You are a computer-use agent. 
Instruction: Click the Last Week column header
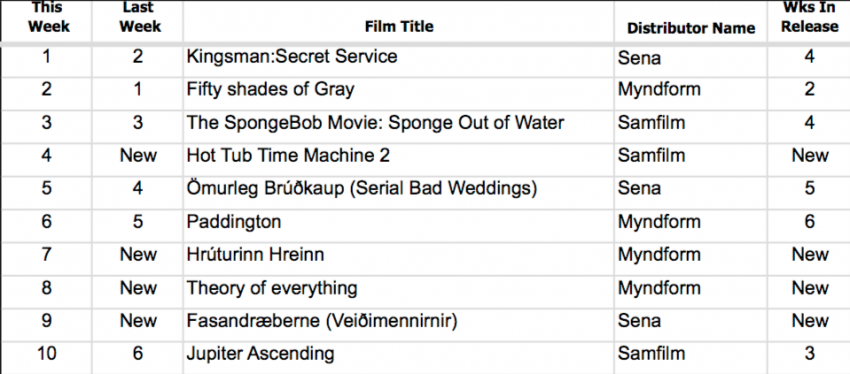click(139, 17)
